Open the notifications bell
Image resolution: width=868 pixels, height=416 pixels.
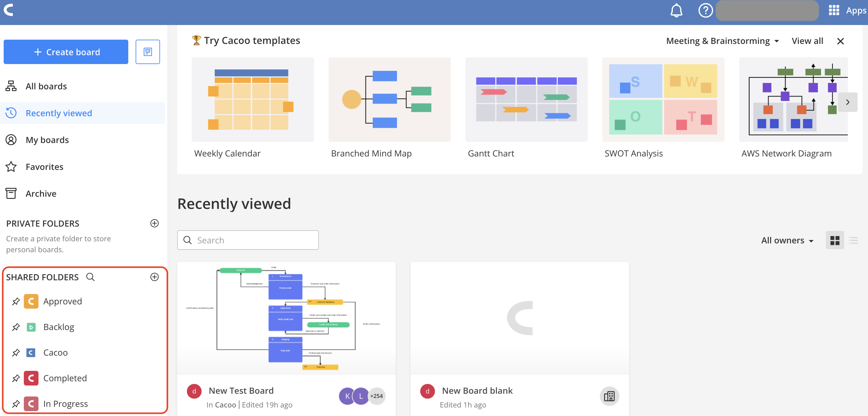(676, 10)
